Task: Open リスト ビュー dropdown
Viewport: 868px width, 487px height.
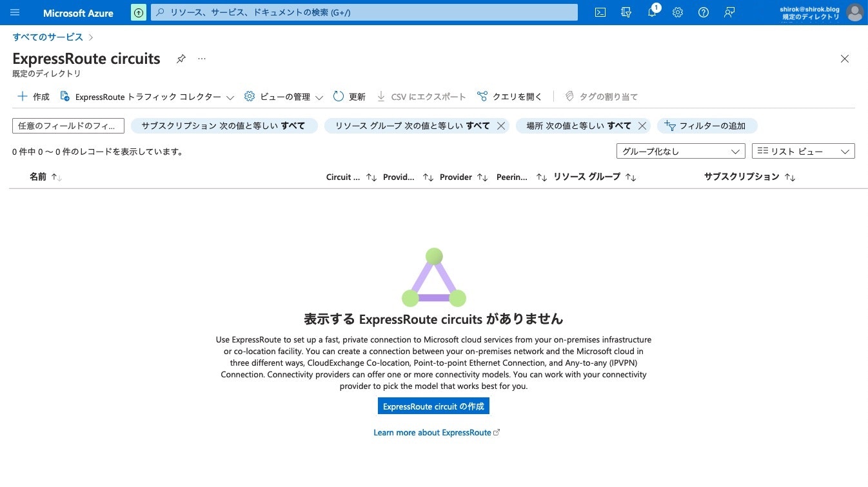Action: tap(804, 151)
